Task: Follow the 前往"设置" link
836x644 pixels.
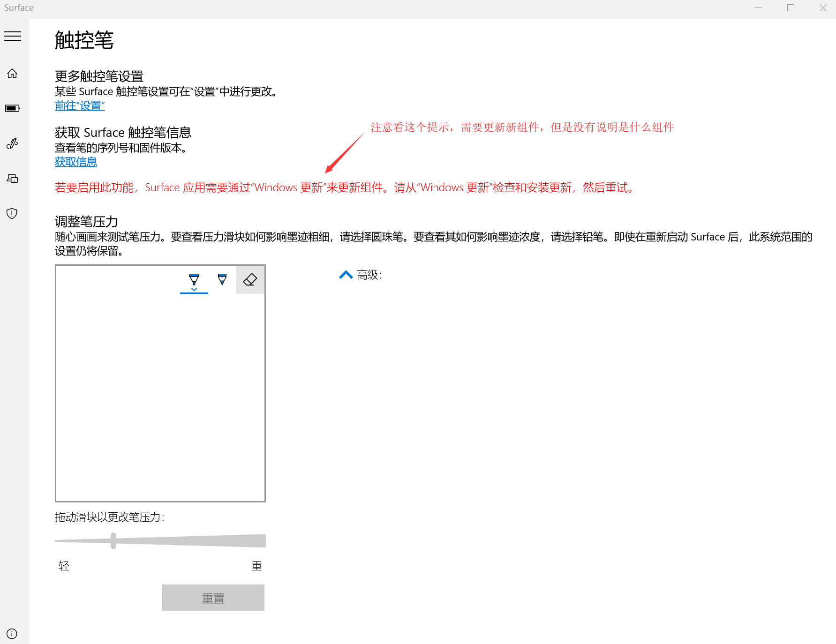Action: [x=80, y=106]
